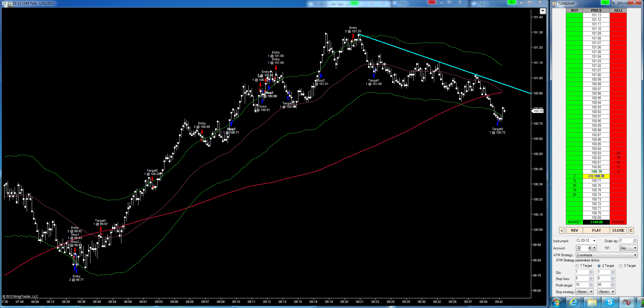Select the 1 Target radio button
This screenshot has height=308, width=644.
(577, 266)
